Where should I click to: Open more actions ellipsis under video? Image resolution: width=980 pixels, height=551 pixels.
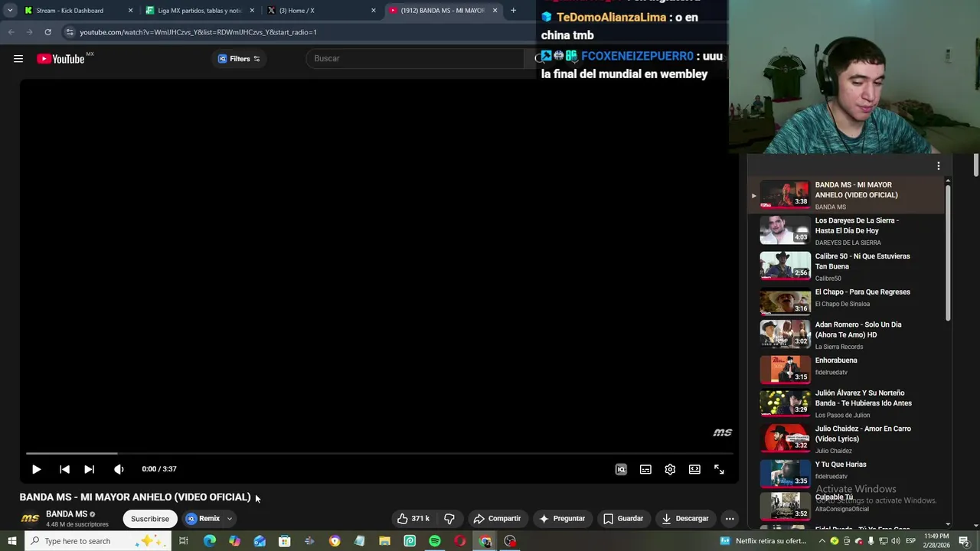coord(730,519)
